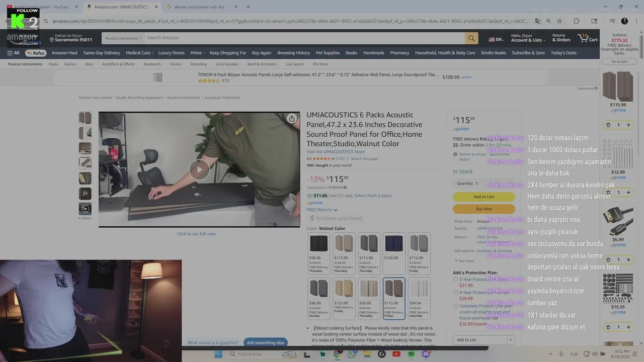The image size is (644, 362).
Task: Click Go to Cart in side panel
Action: pyautogui.click(x=619, y=61)
